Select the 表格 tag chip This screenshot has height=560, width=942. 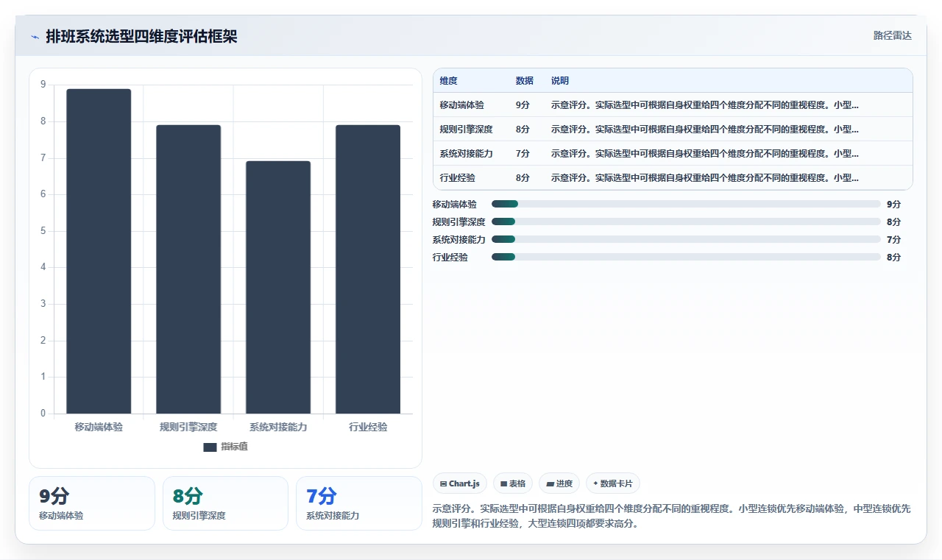click(513, 483)
